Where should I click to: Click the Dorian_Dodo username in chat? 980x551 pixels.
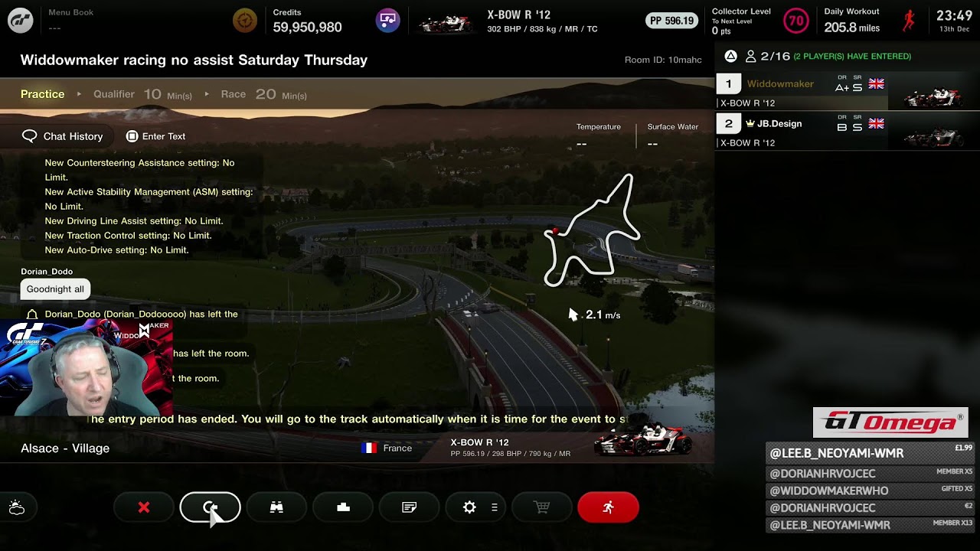(47, 272)
